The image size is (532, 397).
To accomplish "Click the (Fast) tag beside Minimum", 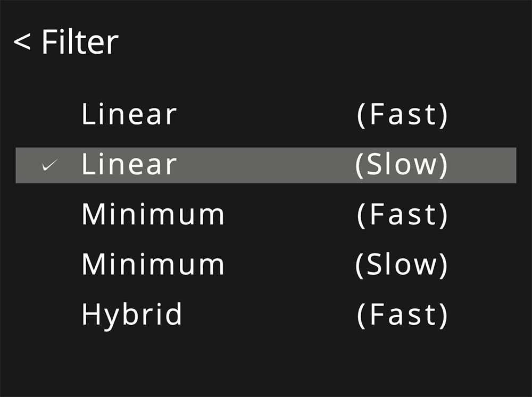I will click(x=402, y=215).
